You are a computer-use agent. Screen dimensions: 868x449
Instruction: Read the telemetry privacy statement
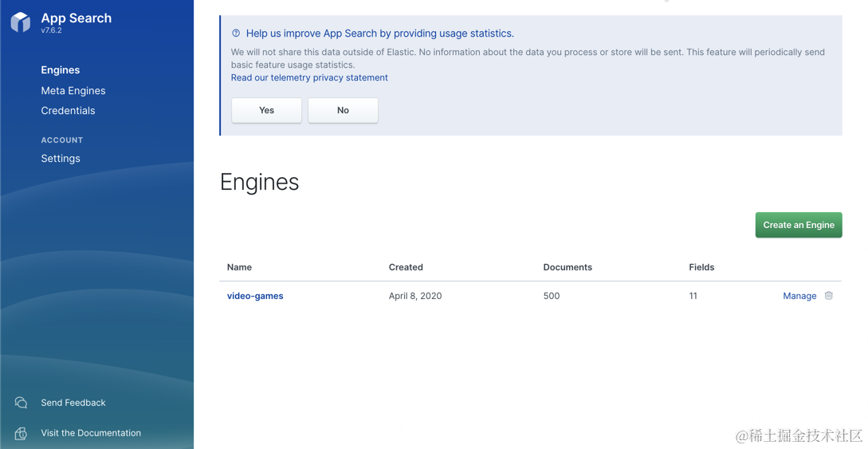tap(309, 77)
